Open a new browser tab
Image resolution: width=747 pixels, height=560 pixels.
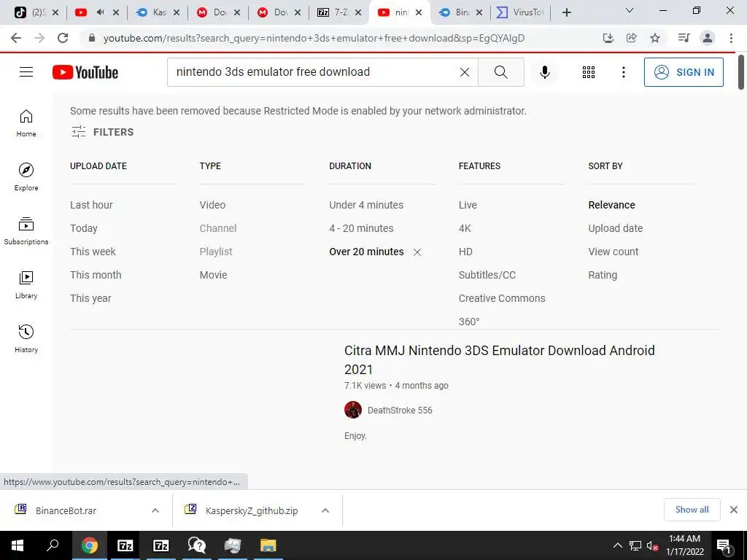click(x=566, y=12)
